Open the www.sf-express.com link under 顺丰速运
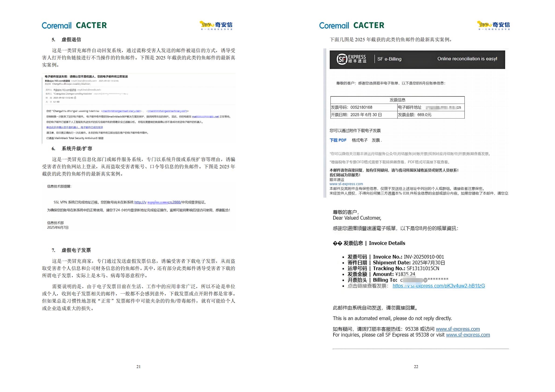This screenshot has width=555, height=392. [346, 184]
